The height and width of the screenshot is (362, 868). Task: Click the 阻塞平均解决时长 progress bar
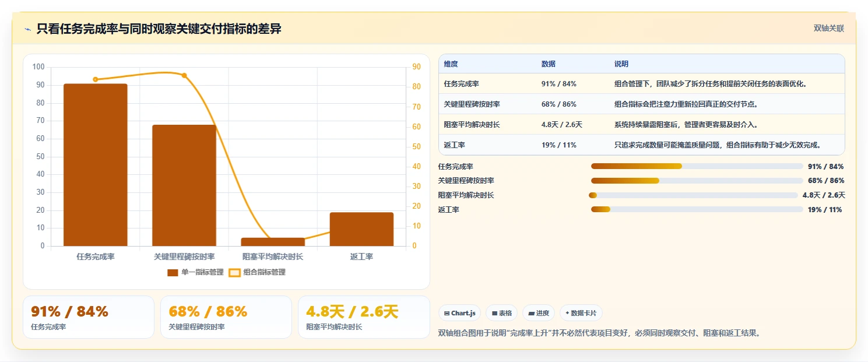(x=693, y=195)
